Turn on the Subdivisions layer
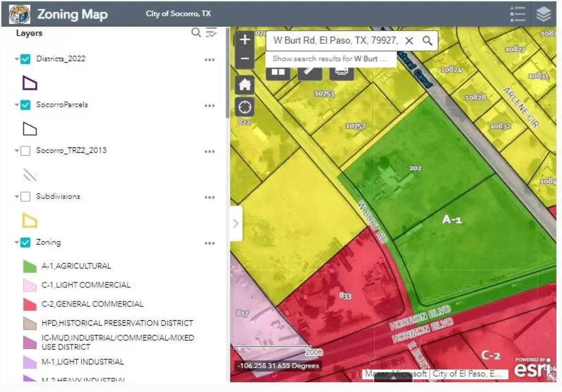Image resolution: width=562 pixels, height=392 pixels. pyautogui.click(x=25, y=196)
